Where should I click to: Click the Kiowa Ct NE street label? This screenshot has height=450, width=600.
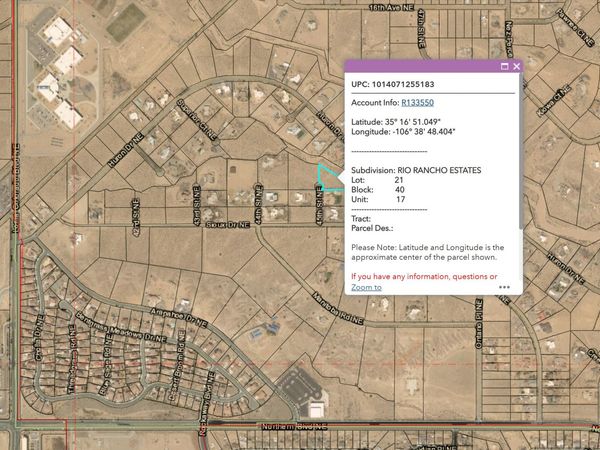pyautogui.click(x=554, y=100)
